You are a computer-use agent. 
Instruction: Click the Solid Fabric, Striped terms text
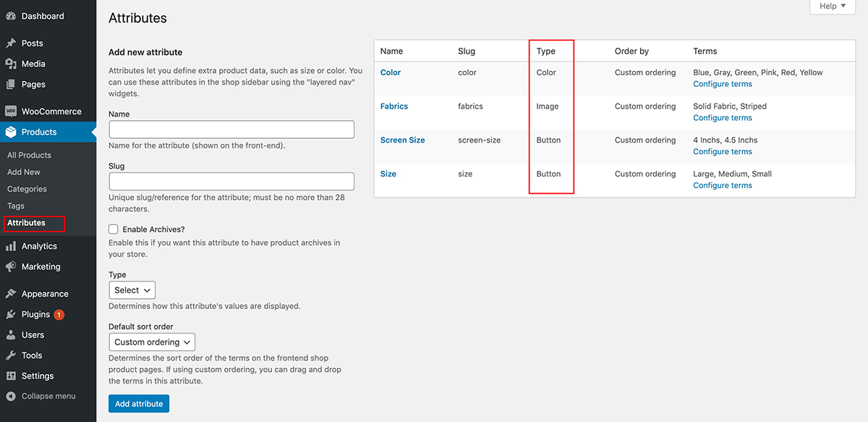point(730,106)
